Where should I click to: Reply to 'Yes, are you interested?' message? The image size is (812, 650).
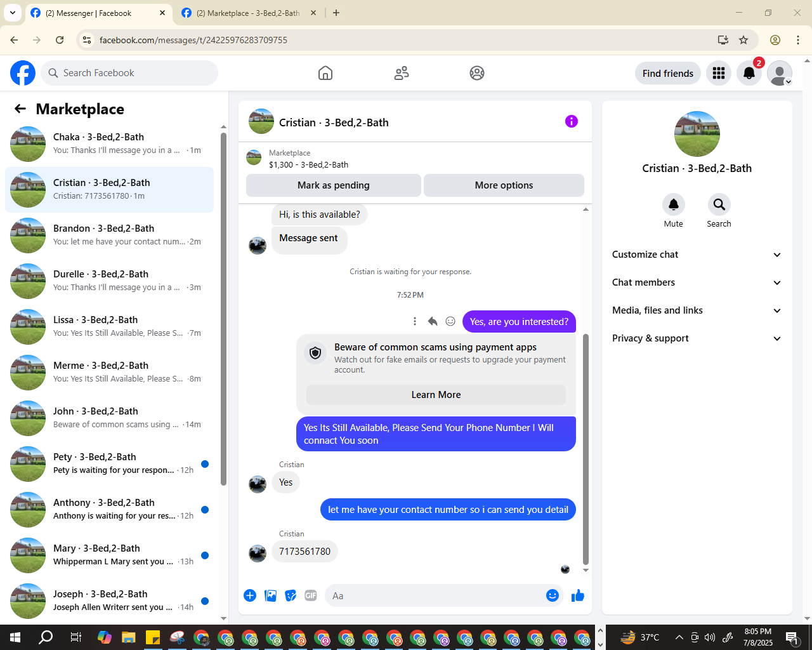point(433,321)
